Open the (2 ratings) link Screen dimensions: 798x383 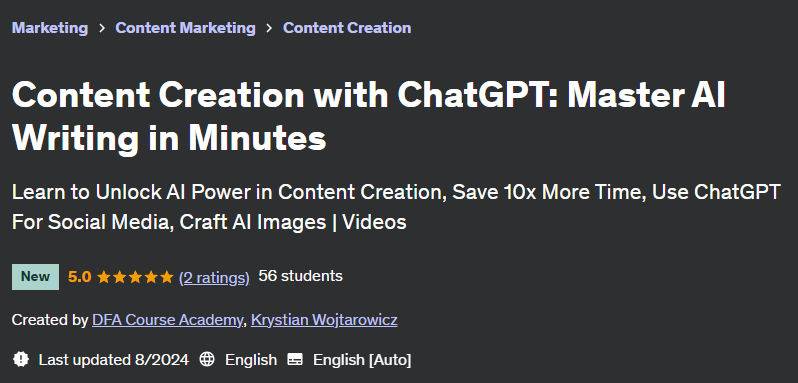[x=214, y=277]
